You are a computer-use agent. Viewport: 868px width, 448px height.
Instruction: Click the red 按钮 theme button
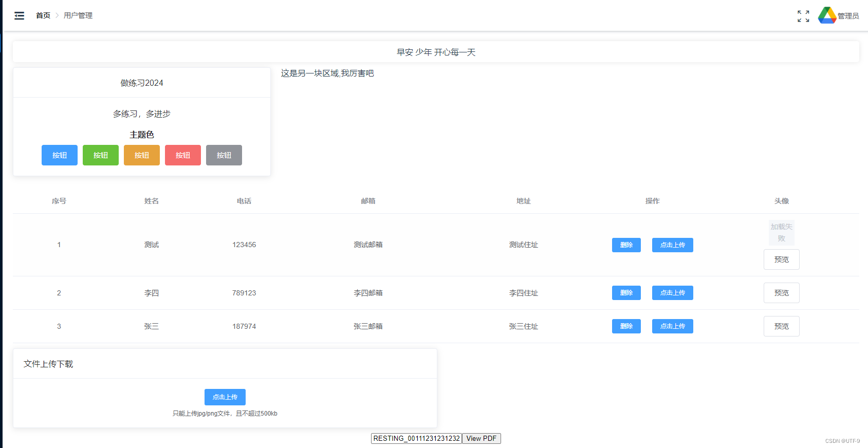[183, 155]
